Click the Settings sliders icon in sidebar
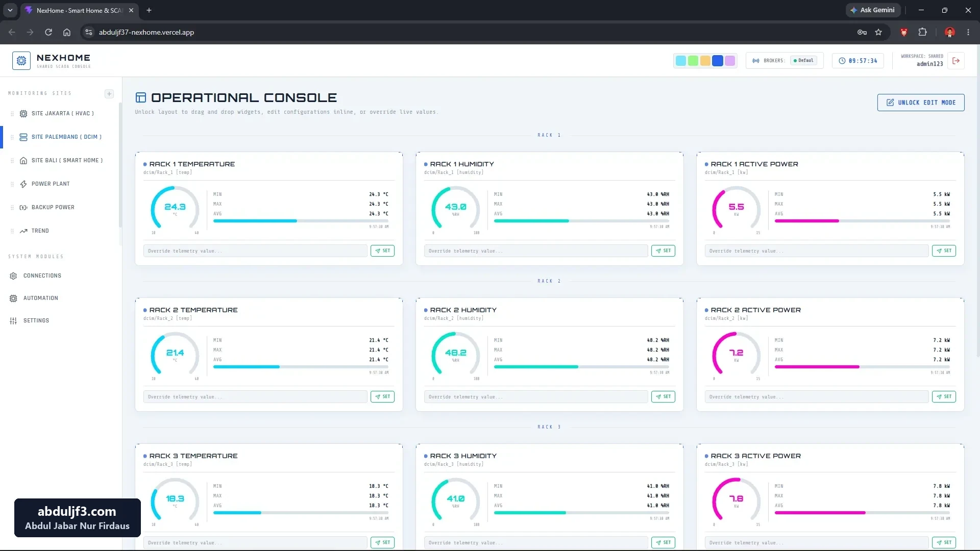The height and width of the screenshot is (551, 980). pos(13,321)
